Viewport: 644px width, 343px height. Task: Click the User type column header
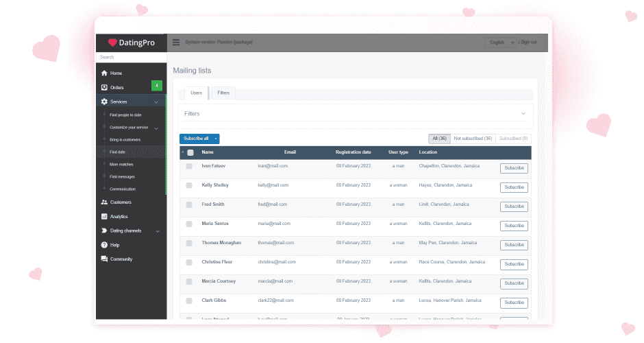click(399, 152)
